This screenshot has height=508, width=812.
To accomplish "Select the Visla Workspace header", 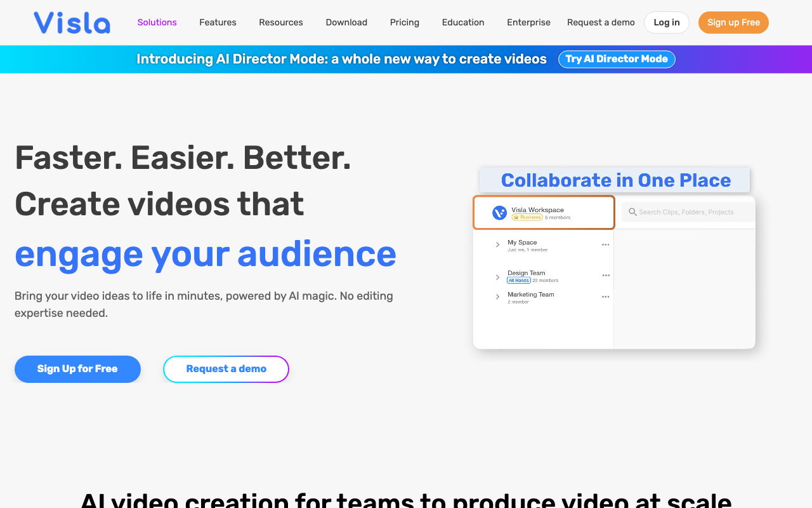I will click(x=544, y=213).
